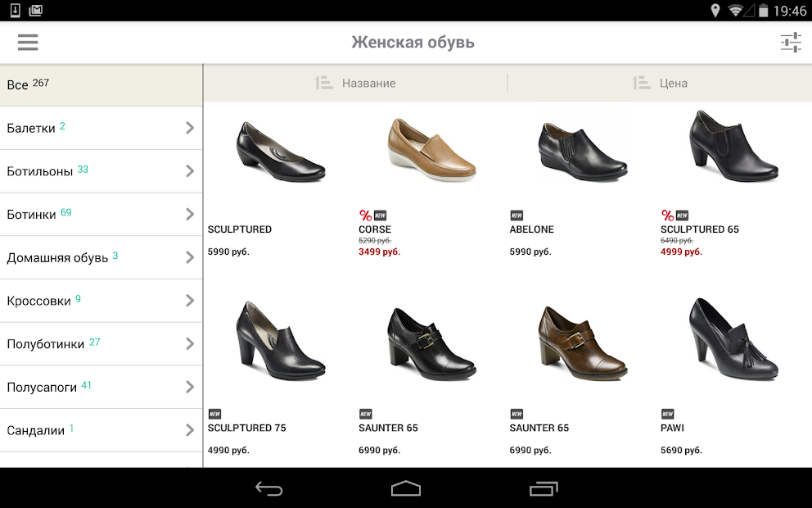
Task: Tap the Android back button
Action: (268, 489)
